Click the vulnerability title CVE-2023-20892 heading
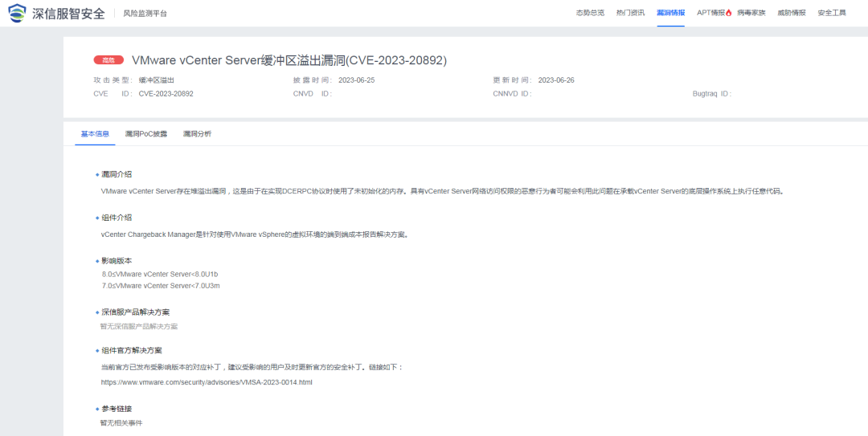The image size is (868, 436). click(289, 60)
